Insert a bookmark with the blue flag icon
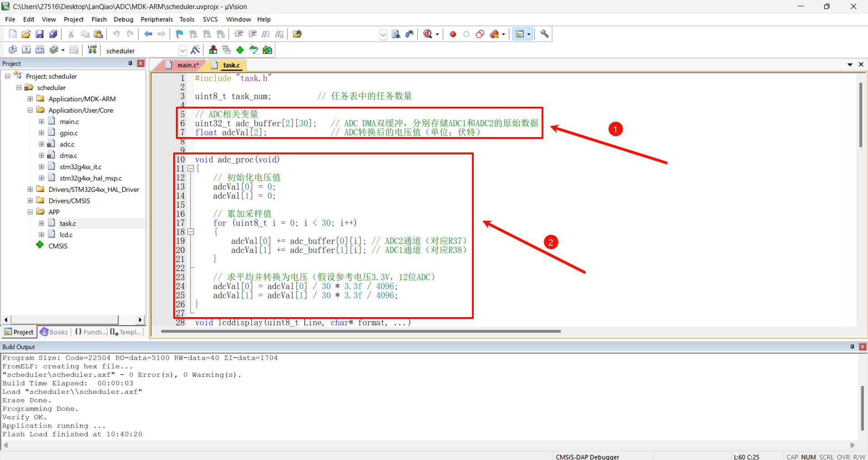Viewport: 868px width, 460px height. click(179, 34)
